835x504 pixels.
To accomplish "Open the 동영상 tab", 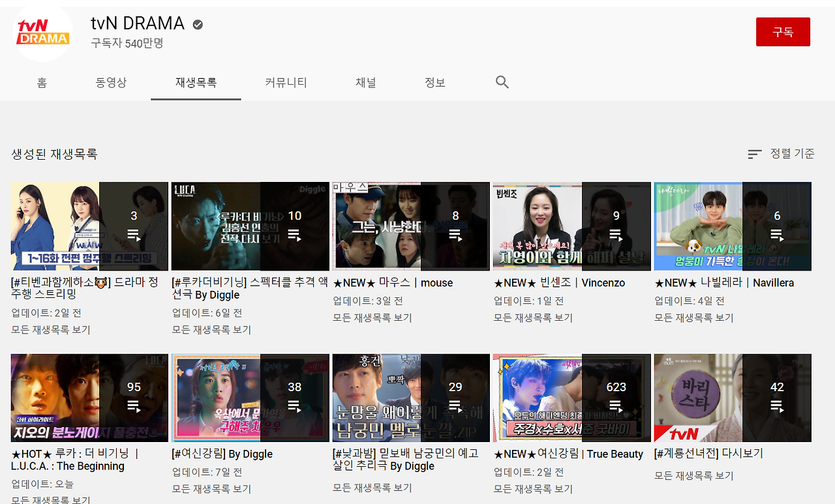I will [111, 82].
